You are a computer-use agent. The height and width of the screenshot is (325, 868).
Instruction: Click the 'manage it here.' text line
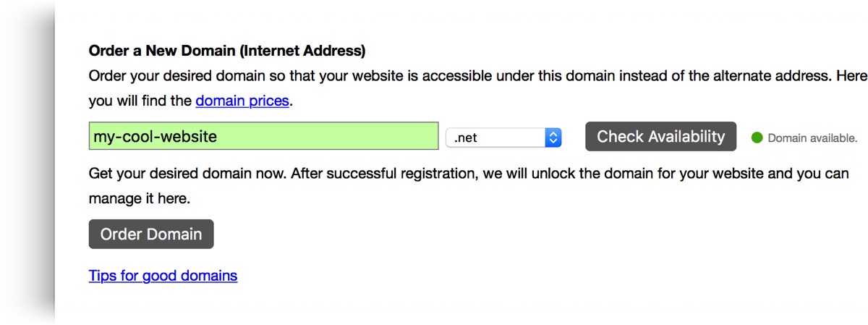coord(140,198)
